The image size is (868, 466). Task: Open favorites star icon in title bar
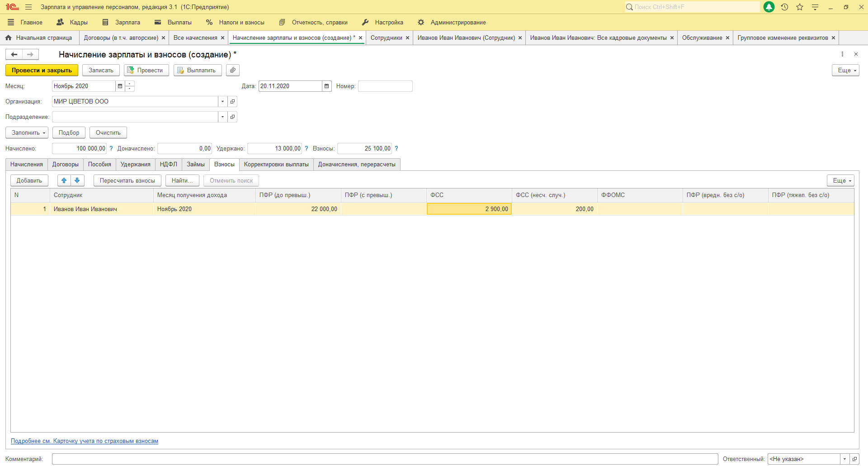[800, 7]
